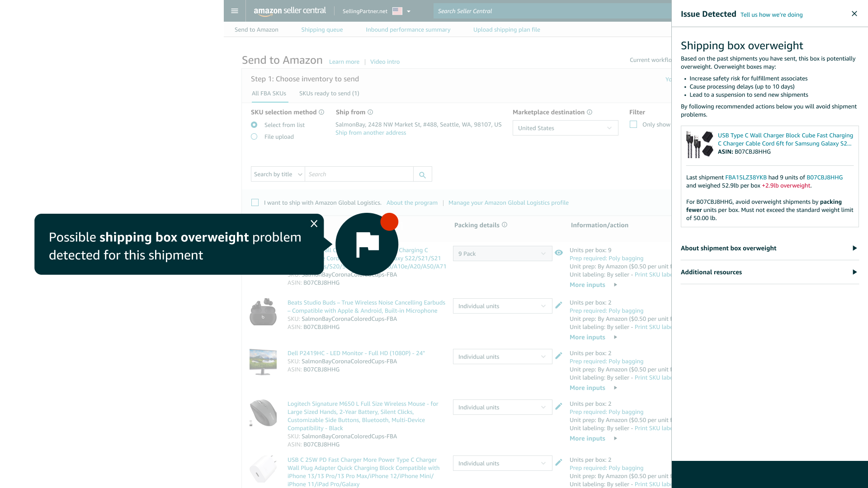Open Beats Studio Buds product title link
This screenshot has width=868, height=488.
coord(366,307)
